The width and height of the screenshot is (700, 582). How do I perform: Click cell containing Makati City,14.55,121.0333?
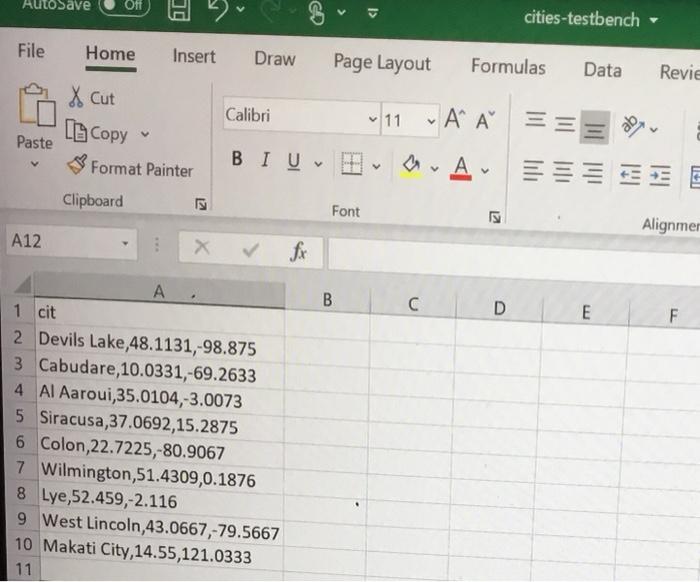point(163,553)
